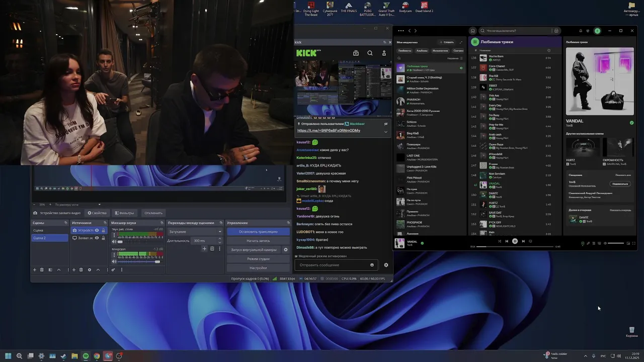Search within Spotify library using magnifier icon
Image resolution: width=644 pixels, height=362 pixels.
399,58
